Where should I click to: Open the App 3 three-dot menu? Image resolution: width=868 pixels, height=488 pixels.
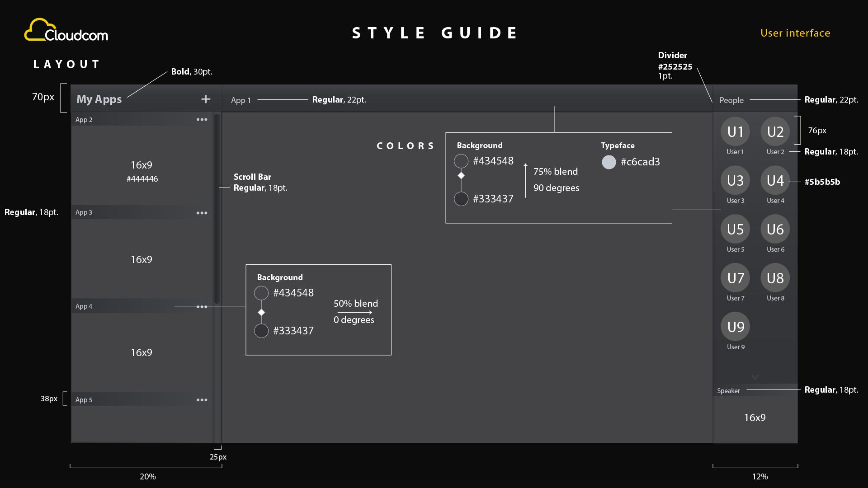pyautogui.click(x=202, y=213)
